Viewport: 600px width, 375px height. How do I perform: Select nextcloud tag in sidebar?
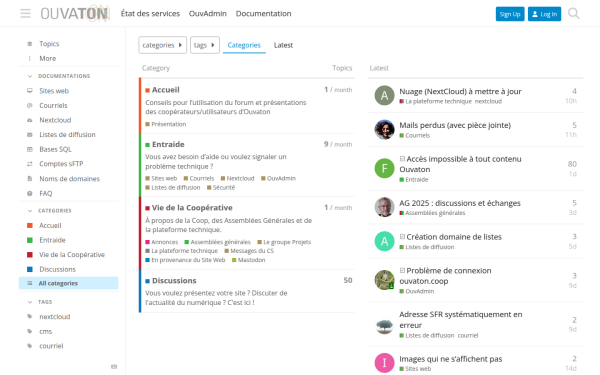54,316
